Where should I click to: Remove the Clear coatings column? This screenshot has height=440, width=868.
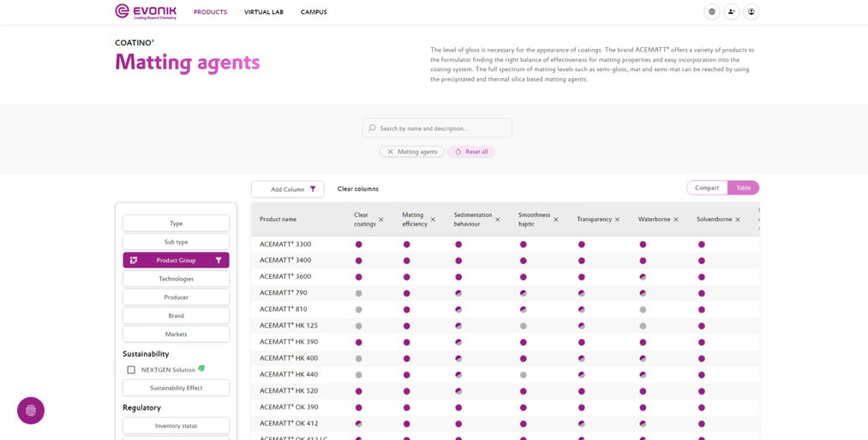(x=380, y=220)
